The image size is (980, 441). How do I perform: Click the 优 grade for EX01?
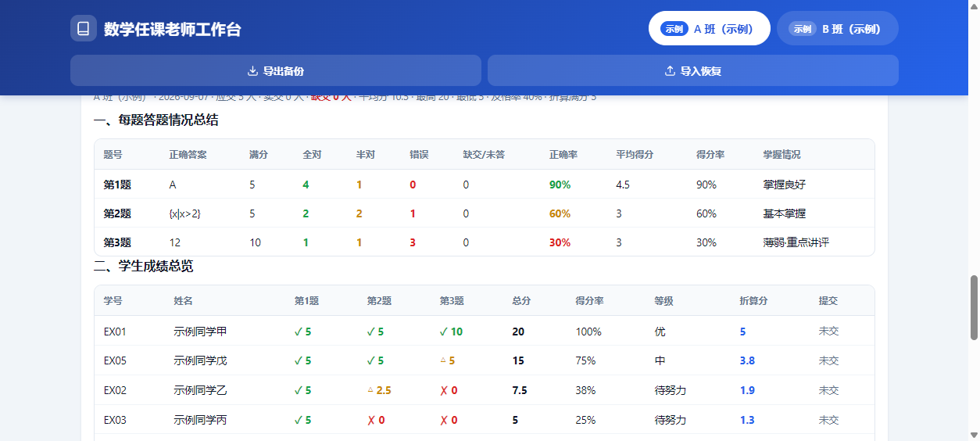coord(660,332)
